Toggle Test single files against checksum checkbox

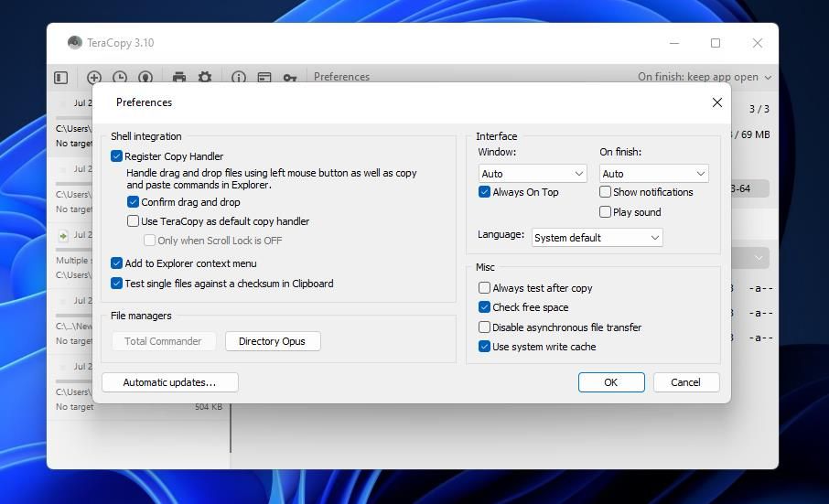117,284
